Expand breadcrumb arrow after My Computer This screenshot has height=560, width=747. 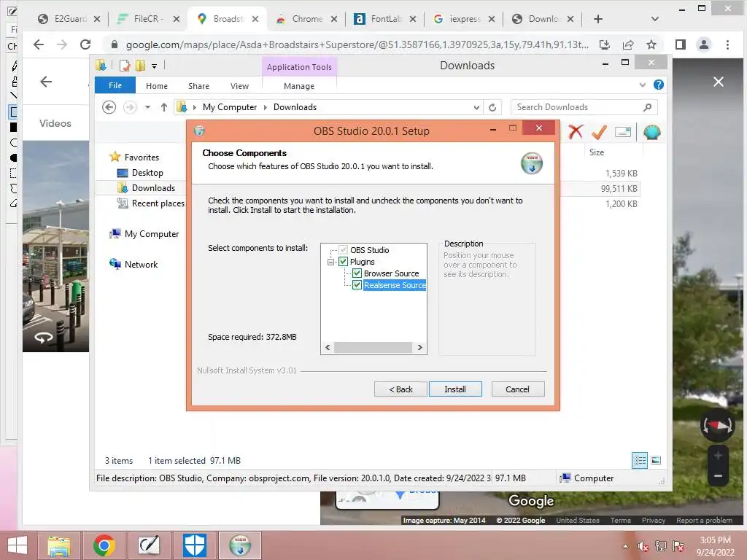[266, 107]
